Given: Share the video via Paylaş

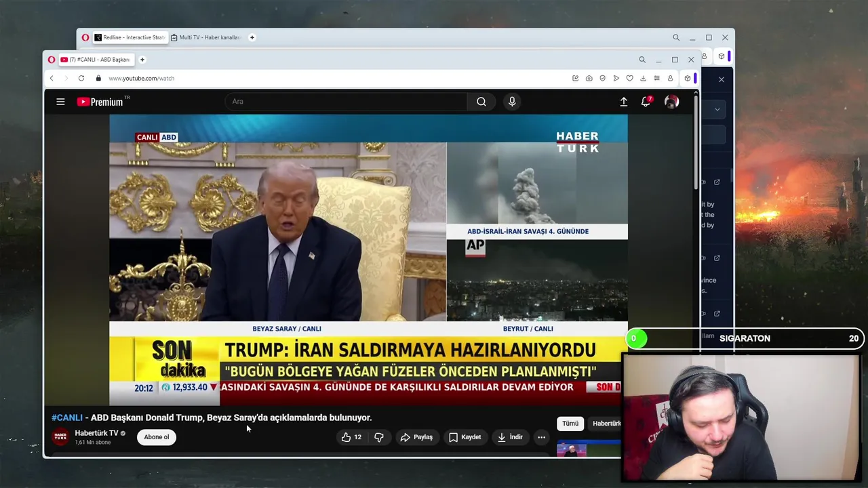Looking at the screenshot, I should point(416,437).
